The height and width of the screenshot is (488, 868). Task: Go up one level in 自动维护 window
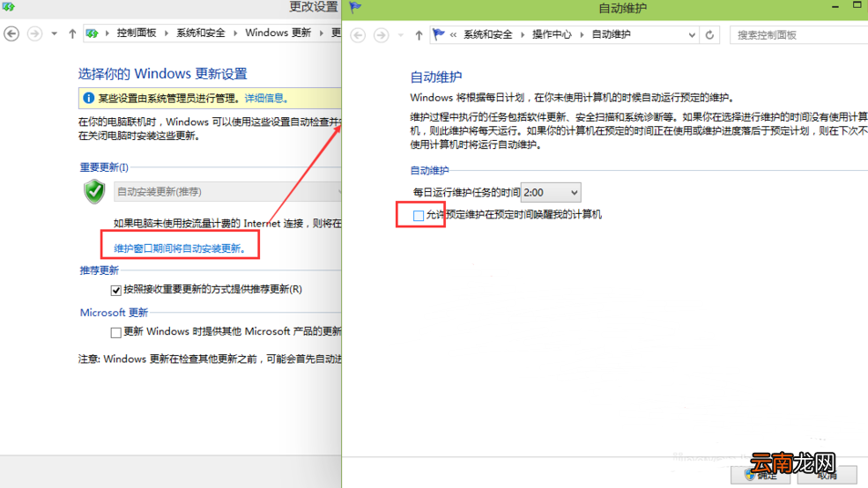(x=419, y=35)
